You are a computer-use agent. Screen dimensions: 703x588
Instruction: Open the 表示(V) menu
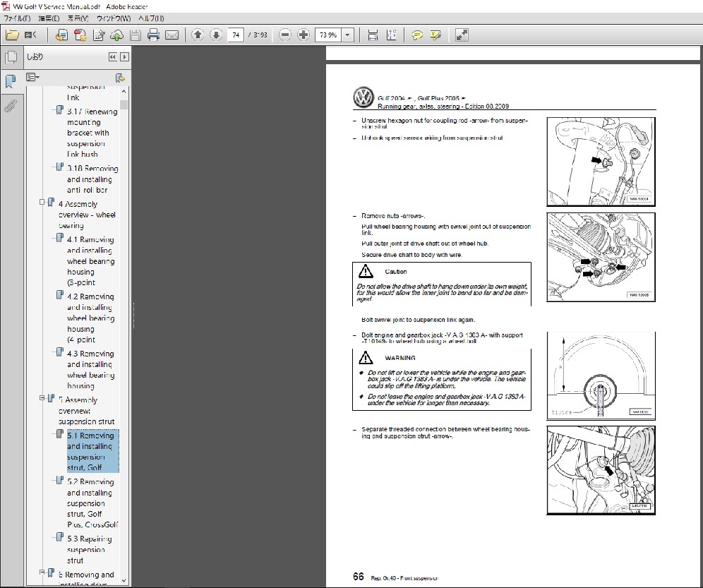coord(78,18)
